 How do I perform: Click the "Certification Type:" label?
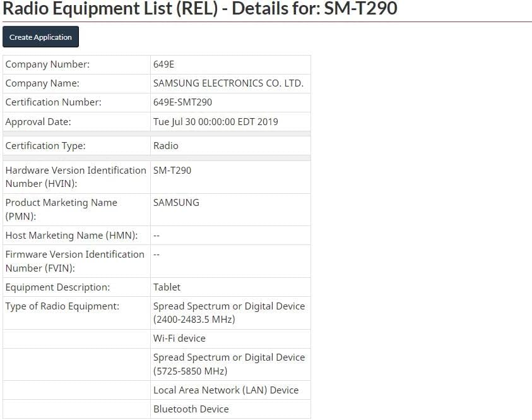click(x=45, y=146)
